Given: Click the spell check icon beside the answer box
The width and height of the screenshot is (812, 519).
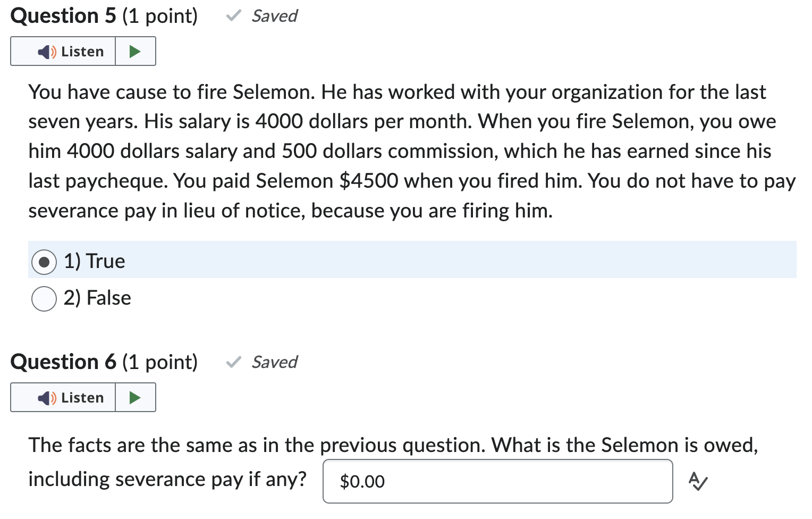Looking at the screenshot, I should tap(699, 482).
